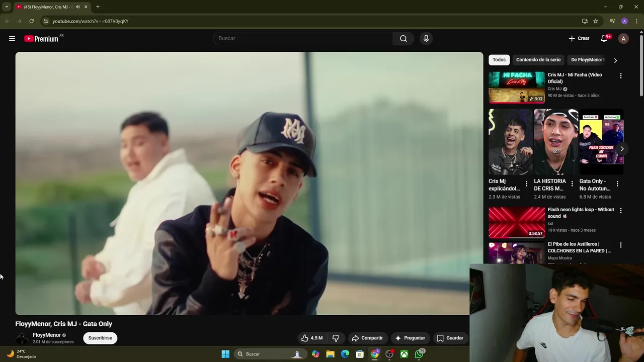The width and height of the screenshot is (644, 362).
Task: Open Chrome media controls icon
Action: pos(612,21)
